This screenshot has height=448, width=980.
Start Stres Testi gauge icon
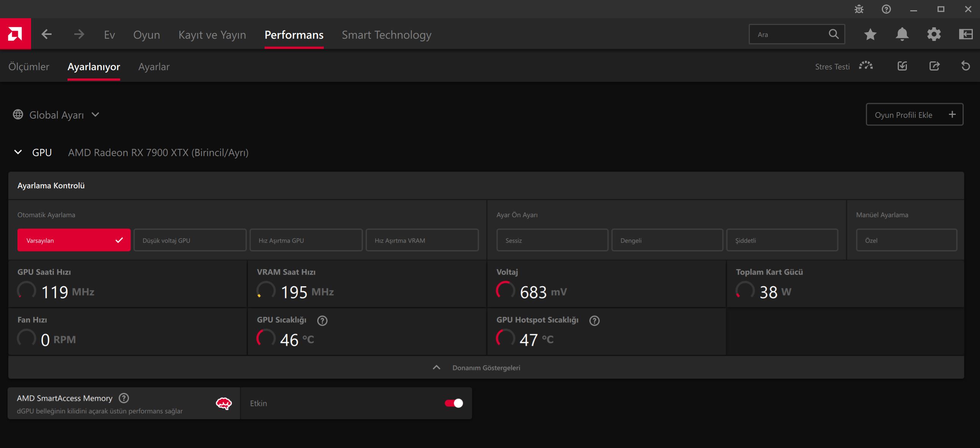pos(866,66)
